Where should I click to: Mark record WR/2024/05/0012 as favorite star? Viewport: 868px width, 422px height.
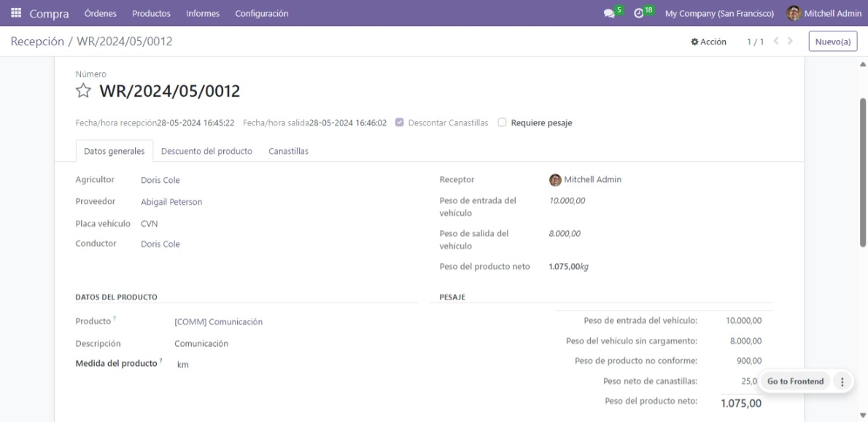(84, 91)
